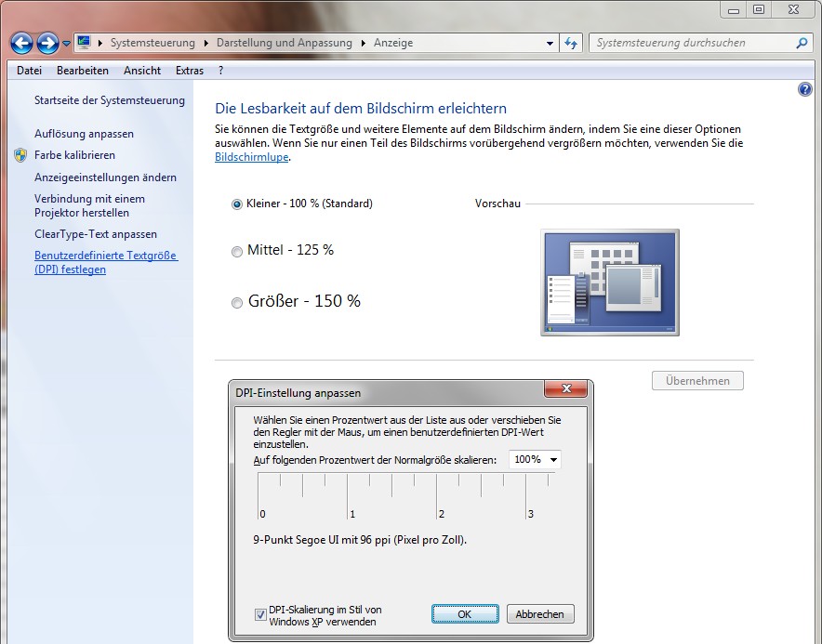The height and width of the screenshot is (644, 822).
Task: Click the magnifier search icon
Action: [x=802, y=43]
